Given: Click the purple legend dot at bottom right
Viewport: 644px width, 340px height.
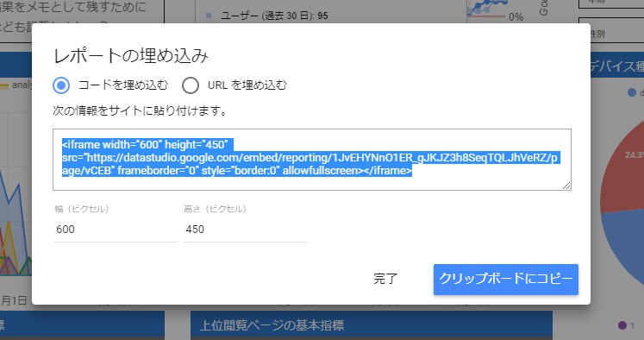Looking at the screenshot, I should click(622, 325).
